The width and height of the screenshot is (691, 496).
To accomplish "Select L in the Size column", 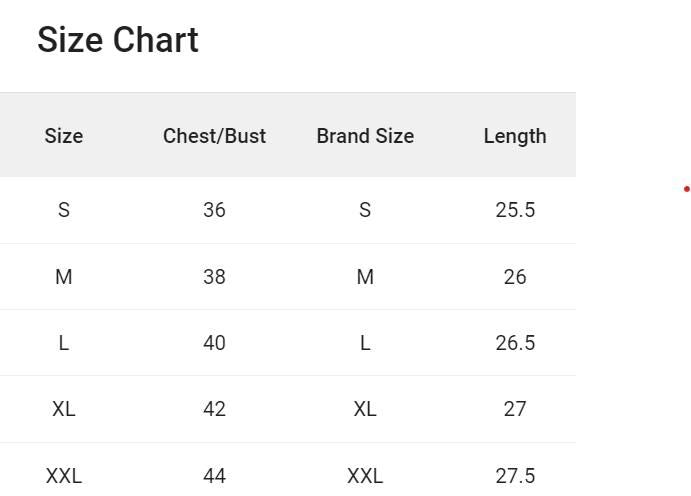I will point(64,343).
